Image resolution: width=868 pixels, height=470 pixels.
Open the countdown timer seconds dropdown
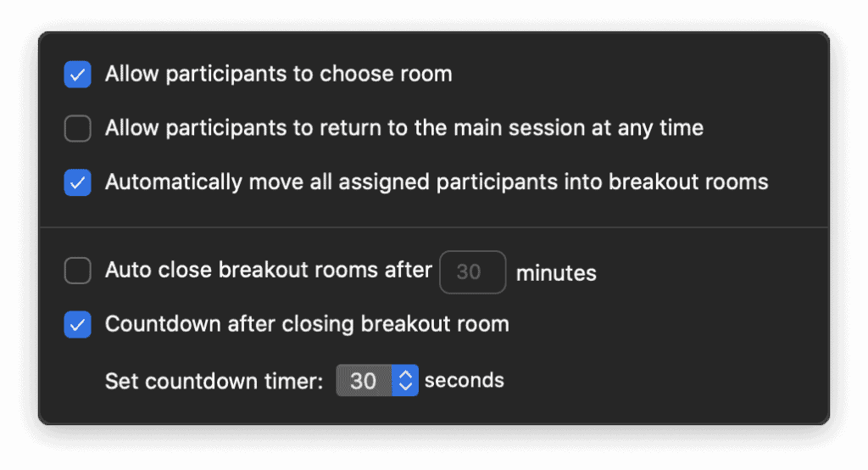364,381
